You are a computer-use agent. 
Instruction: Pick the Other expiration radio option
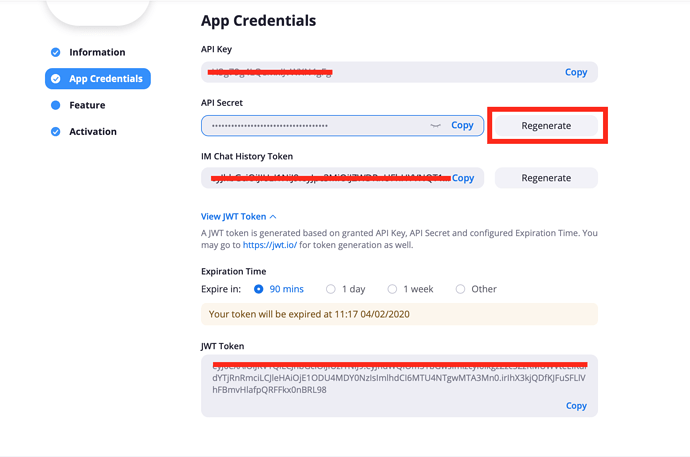point(461,289)
